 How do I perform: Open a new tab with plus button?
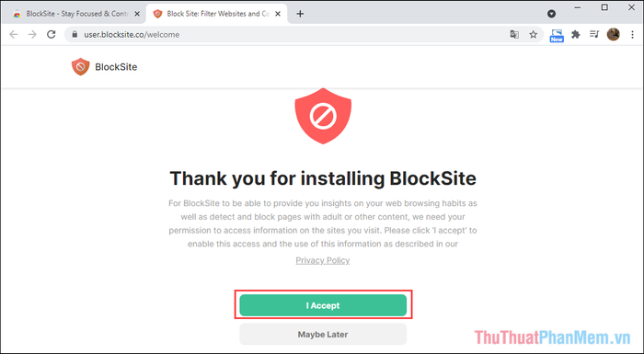point(300,14)
